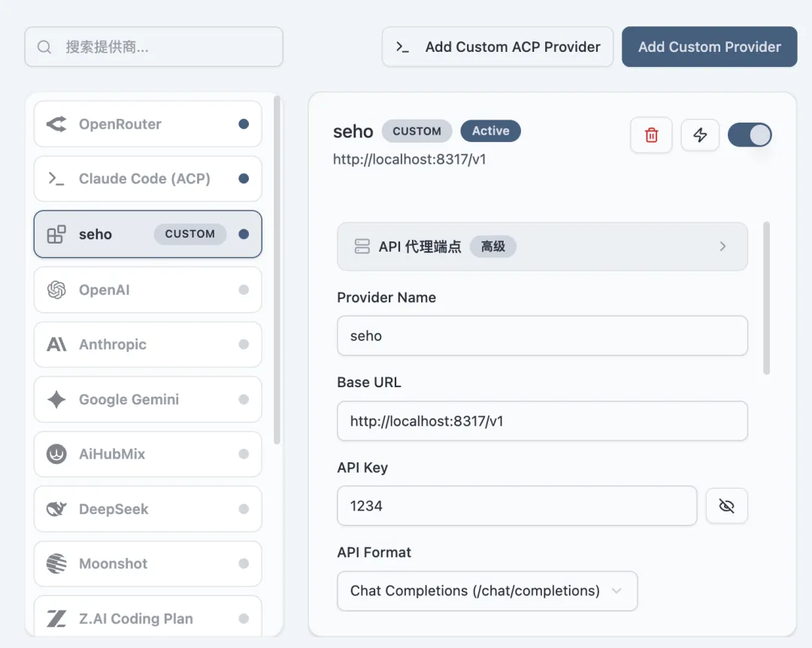Disable the seho provider toggle switch
The image size is (812, 648).
click(750, 135)
